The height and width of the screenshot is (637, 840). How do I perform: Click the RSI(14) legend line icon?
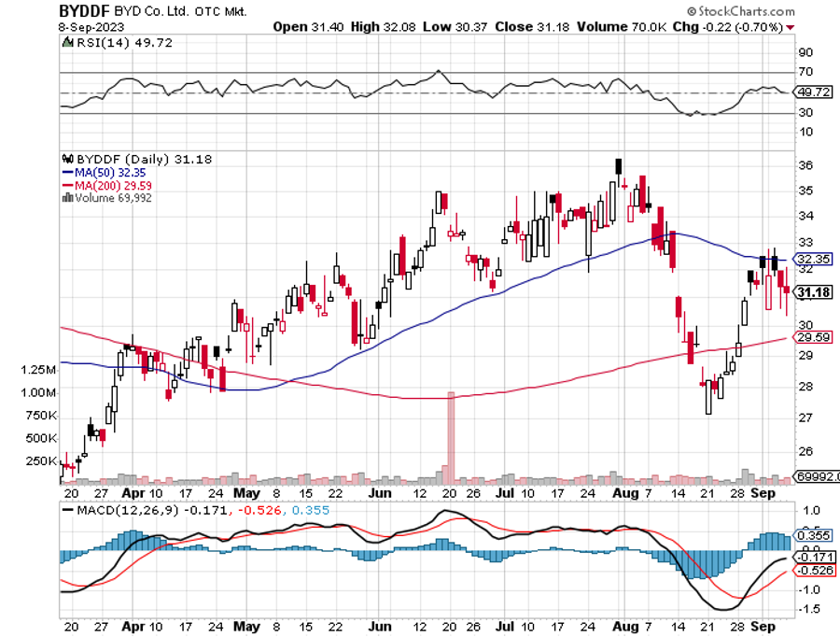[65, 43]
